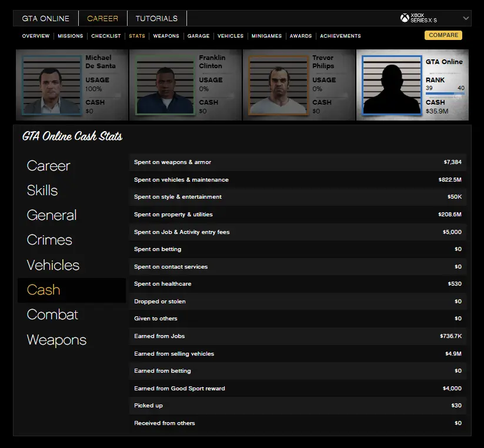Open the GTA ONLINE top tab
The image size is (484, 448).
[45, 18]
